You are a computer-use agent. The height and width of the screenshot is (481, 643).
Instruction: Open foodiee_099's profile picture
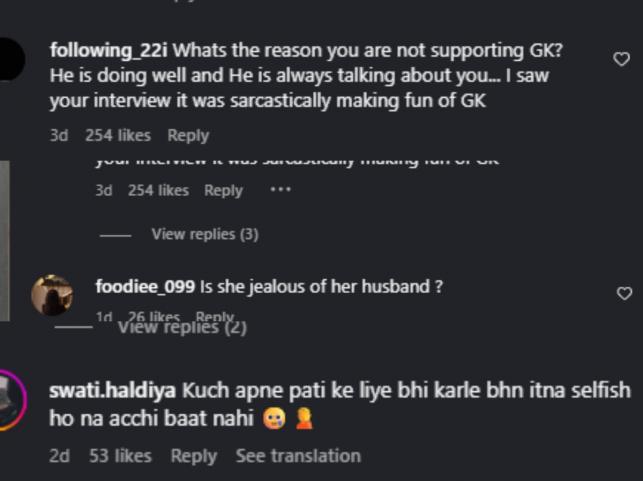coord(51,295)
